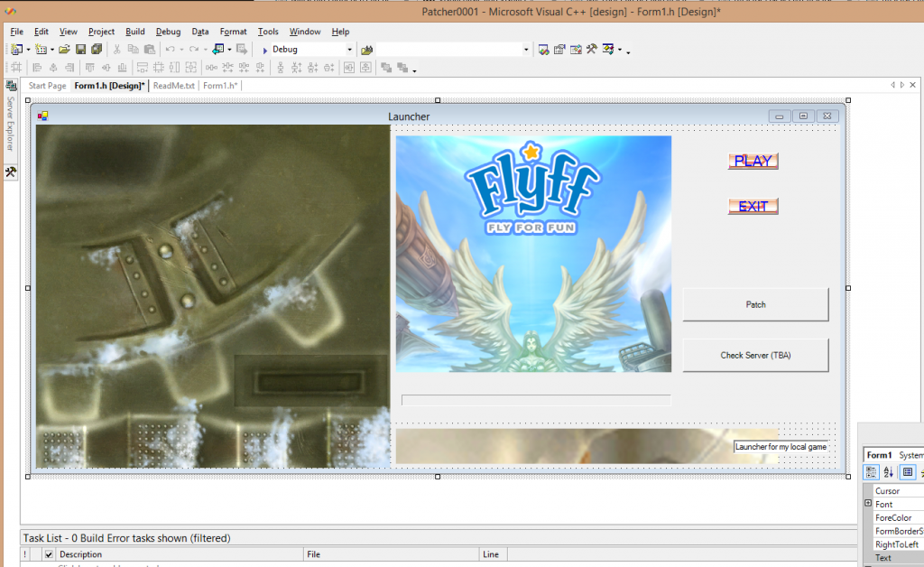Open the Find combo box dropdown arrow

526,50
